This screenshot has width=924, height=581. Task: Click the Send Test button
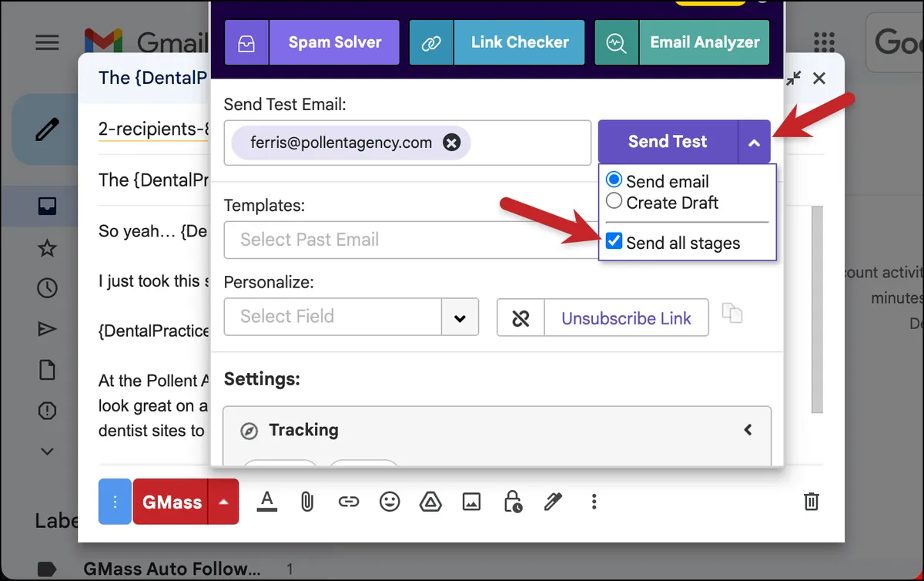pos(668,142)
